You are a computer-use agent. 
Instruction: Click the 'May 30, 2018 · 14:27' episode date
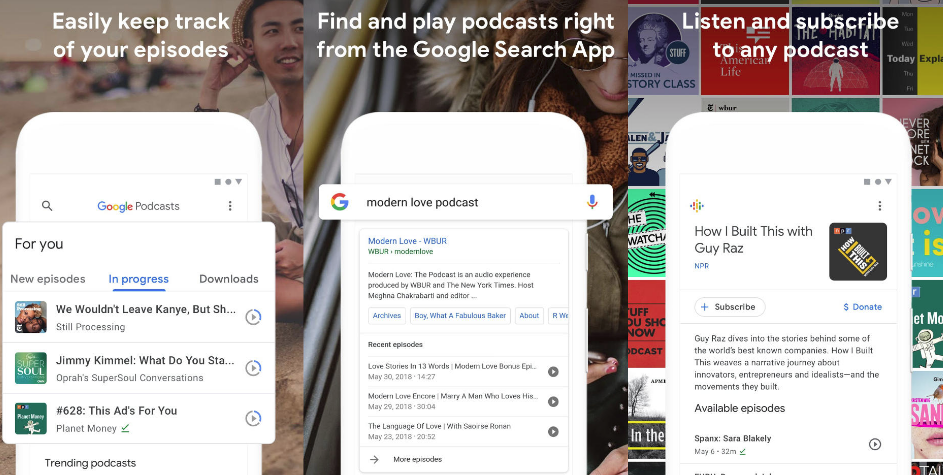(401, 376)
